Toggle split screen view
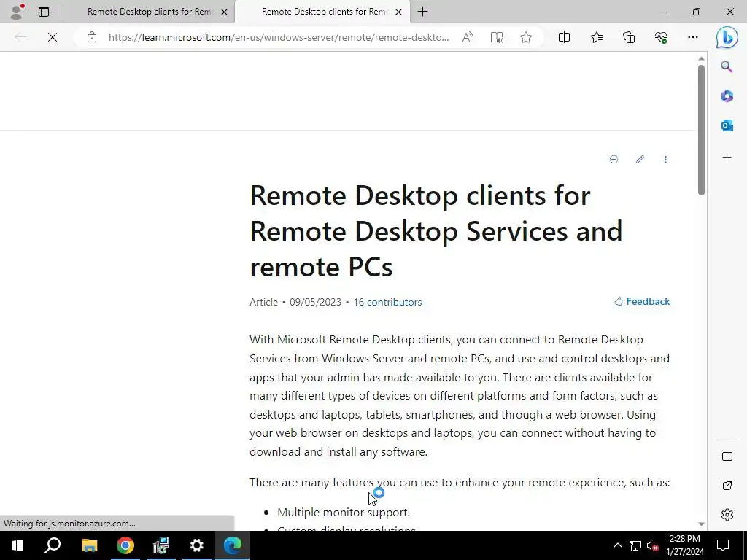Screen dimensions: 747x560 coord(564,37)
